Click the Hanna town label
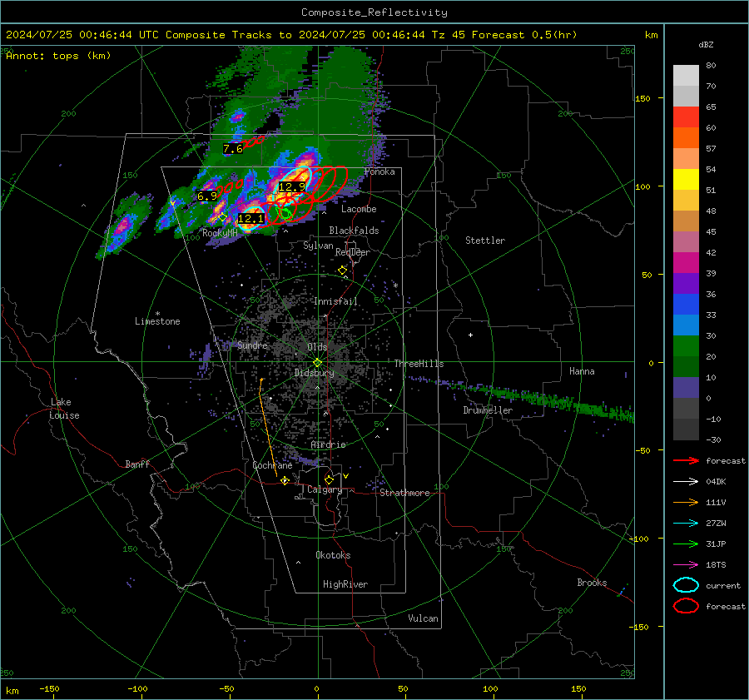 coord(582,371)
